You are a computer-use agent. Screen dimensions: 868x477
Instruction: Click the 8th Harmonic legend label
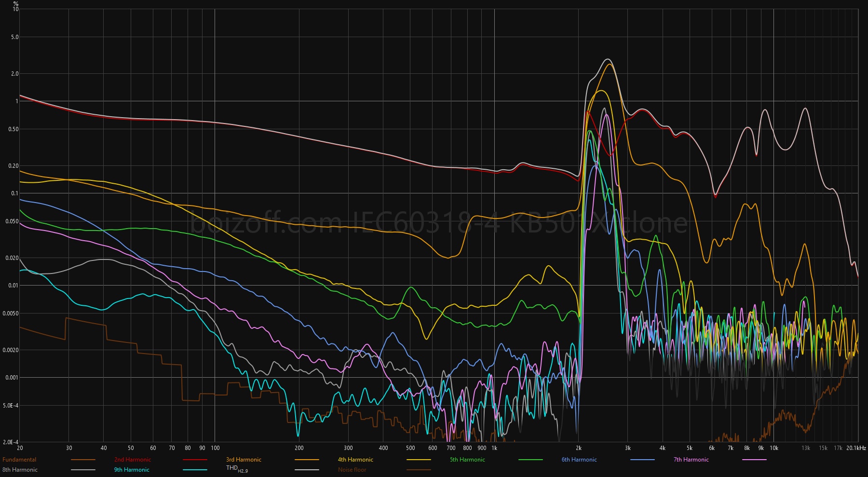point(20,470)
